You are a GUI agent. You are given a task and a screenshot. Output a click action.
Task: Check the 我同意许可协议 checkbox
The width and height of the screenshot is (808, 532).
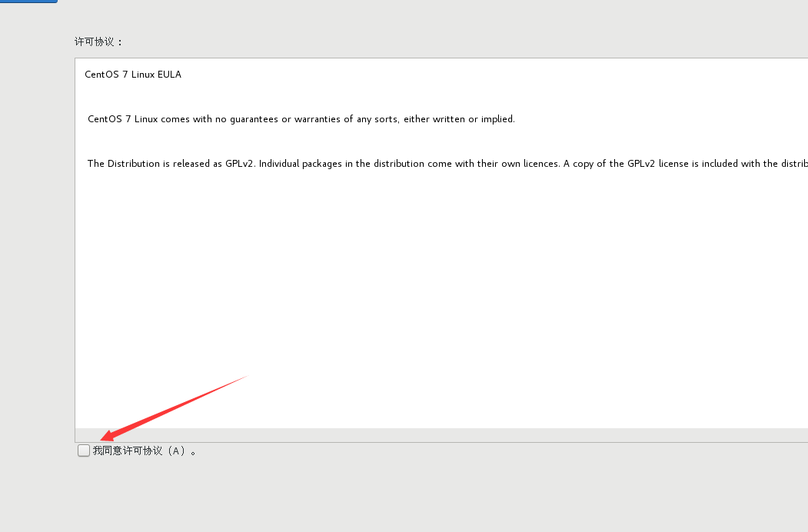(84, 451)
